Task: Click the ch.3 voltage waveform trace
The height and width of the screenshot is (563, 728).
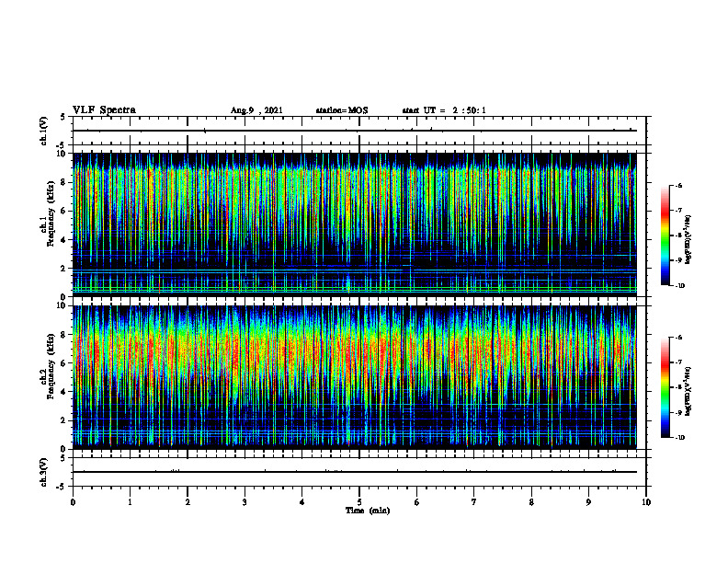Action: pyautogui.click(x=355, y=472)
